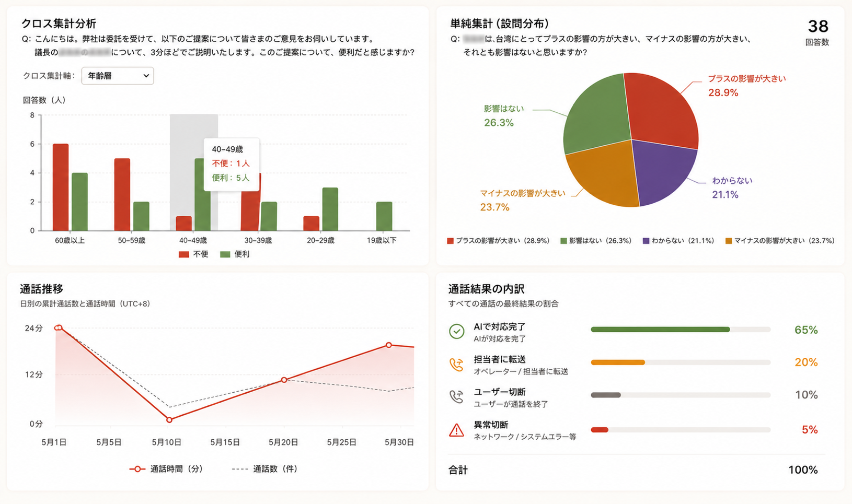Click the 40–49歳 axis label
This screenshot has width=852, height=504.
193,241
